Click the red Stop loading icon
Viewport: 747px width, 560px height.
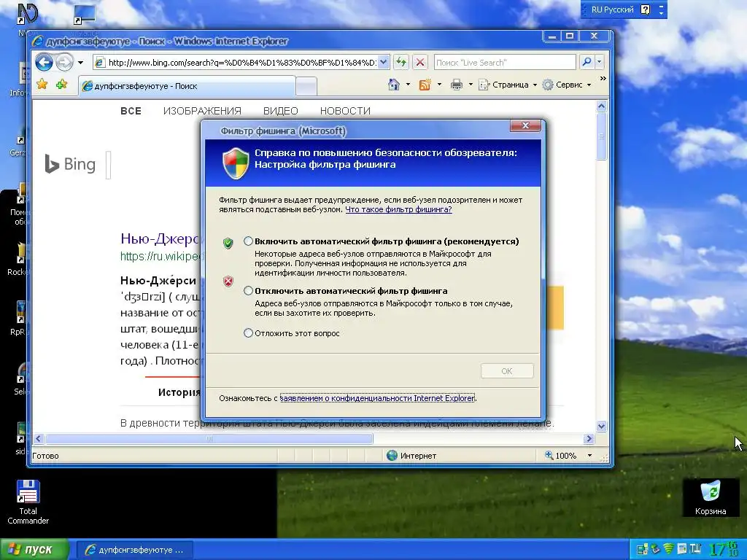point(419,63)
